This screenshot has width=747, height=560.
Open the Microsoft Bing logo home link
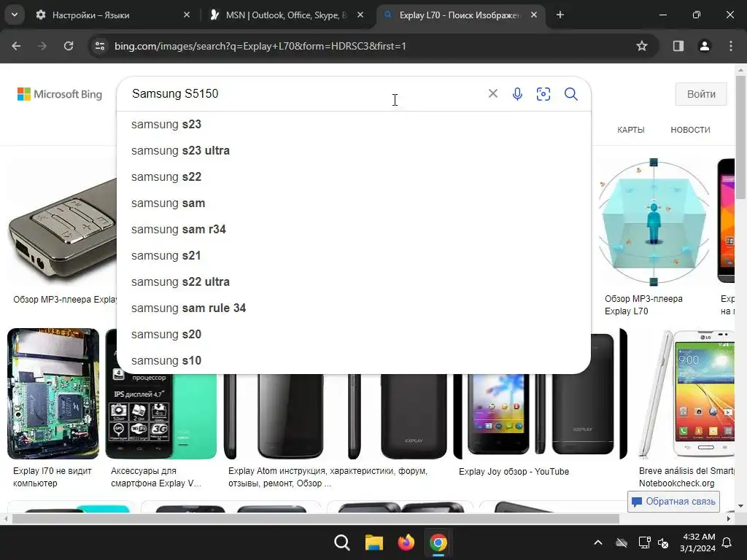click(60, 94)
